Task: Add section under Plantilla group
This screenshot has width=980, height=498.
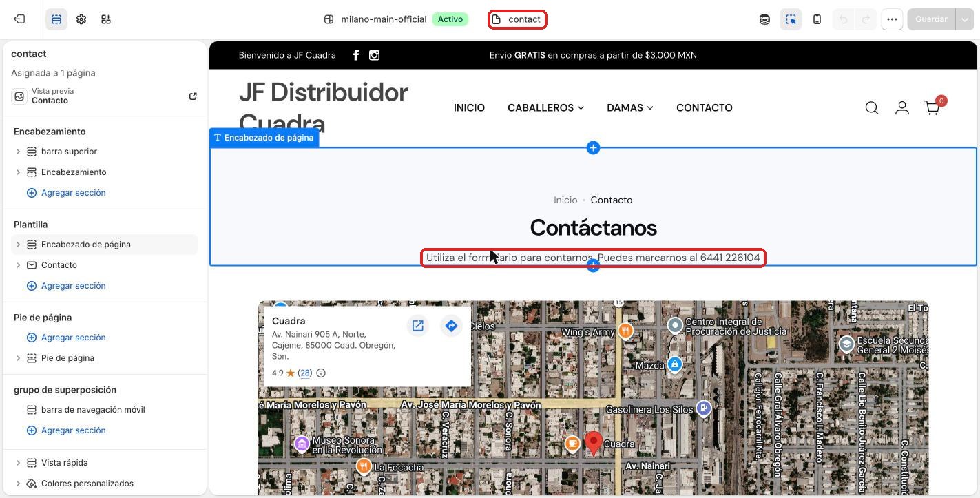Action: [66, 286]
